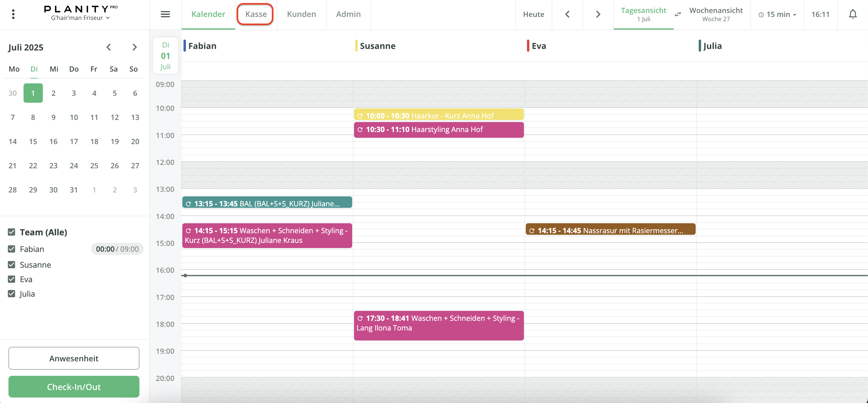Go to previous day arrow in toolbar
The width and height of the screenshot is (868, 403).
tap(567, 14)
